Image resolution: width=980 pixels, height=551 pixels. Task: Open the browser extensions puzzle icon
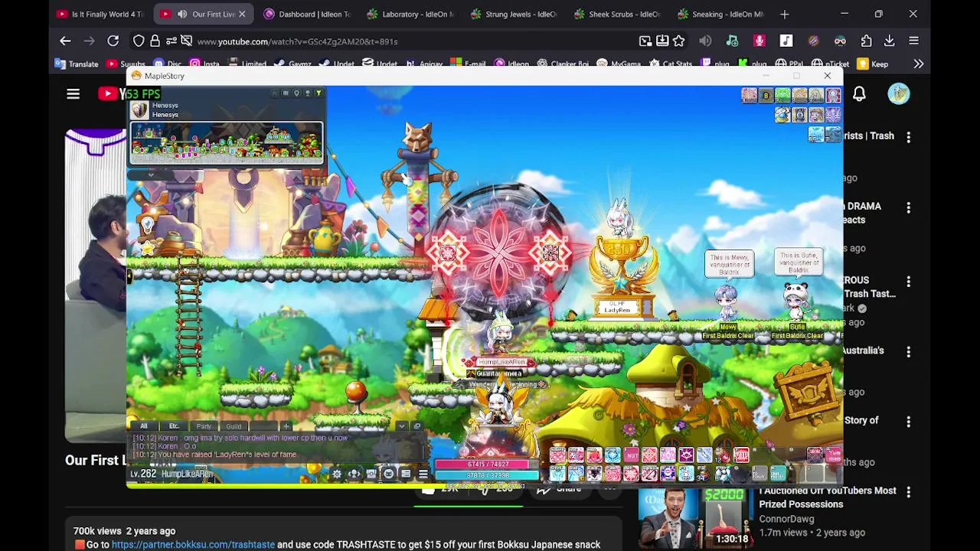[x=866, y=41]
